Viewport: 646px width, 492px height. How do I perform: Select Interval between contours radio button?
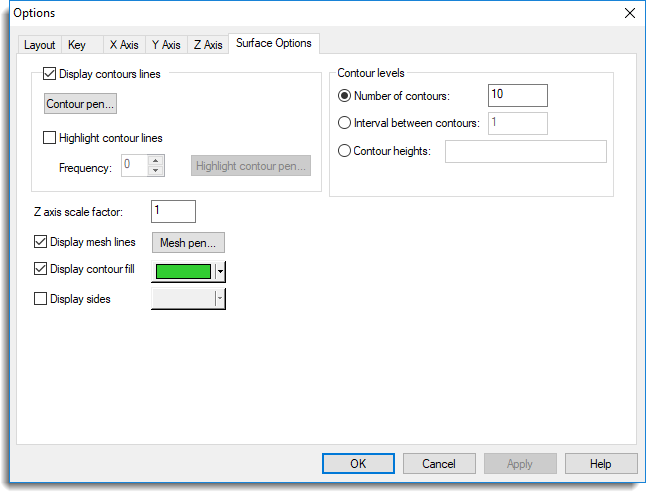[x=346, y=123]
